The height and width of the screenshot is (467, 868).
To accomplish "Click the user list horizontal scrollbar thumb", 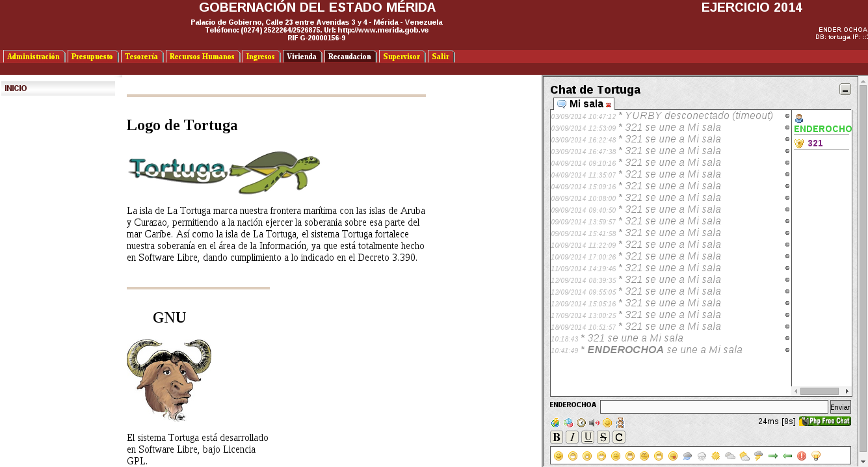I will point(819,391).
